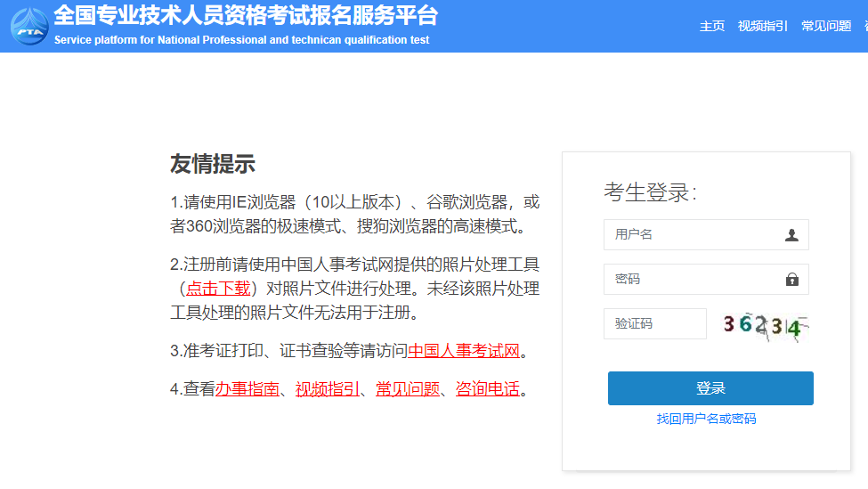The width and height of the screenshot is (868, 489).
Task: Click the blue 登录 button
Action: pos(710,388)
